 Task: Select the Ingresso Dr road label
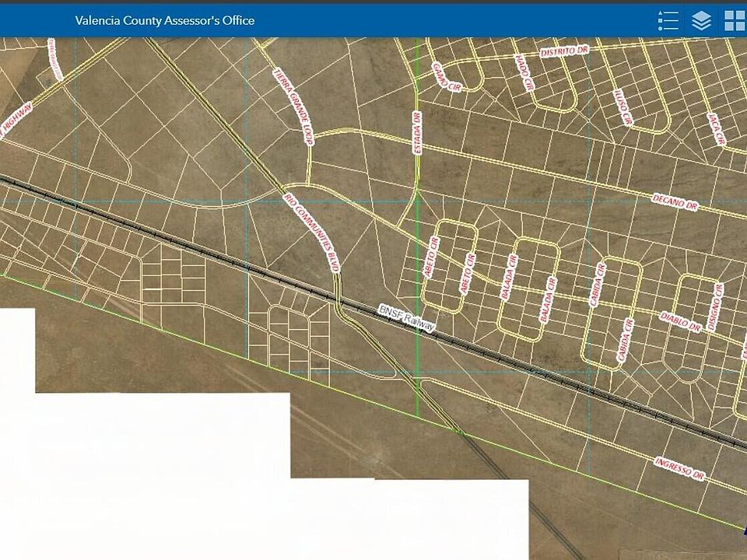tap(679, 468)
